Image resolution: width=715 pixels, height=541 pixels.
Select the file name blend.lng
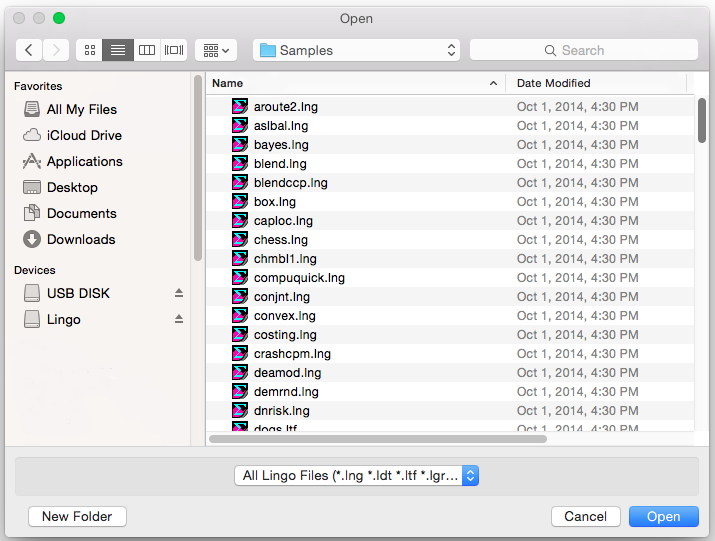280,164
